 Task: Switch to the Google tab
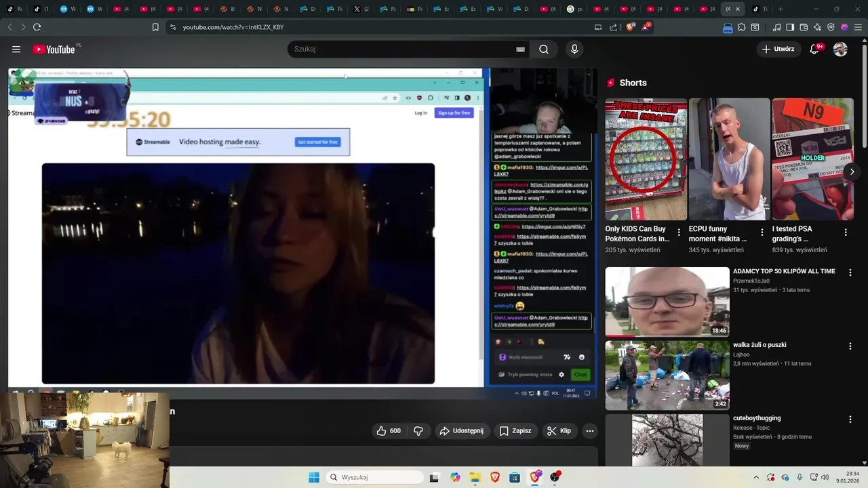[x=573, y=9]
